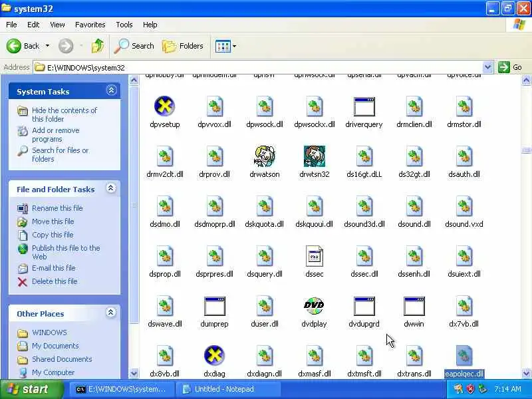
Task: Click file list scrollbar down arrow
Action: pos(526,374)
